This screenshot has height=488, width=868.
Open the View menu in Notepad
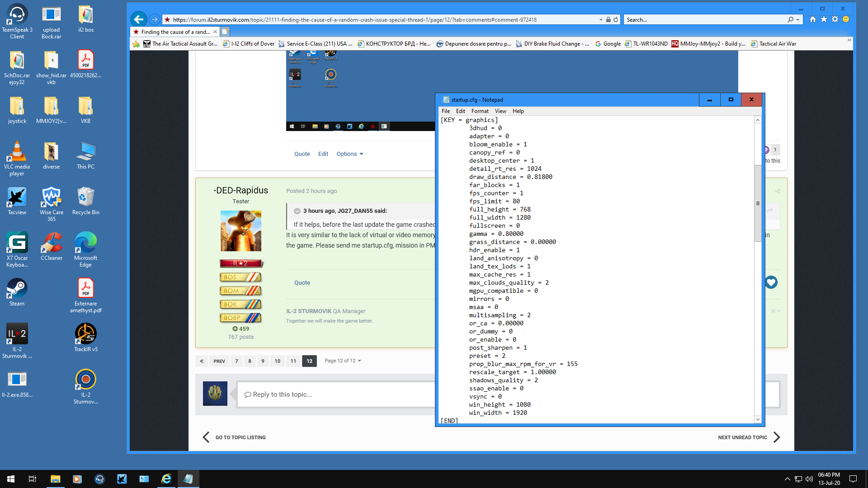(x=500, y=111)
